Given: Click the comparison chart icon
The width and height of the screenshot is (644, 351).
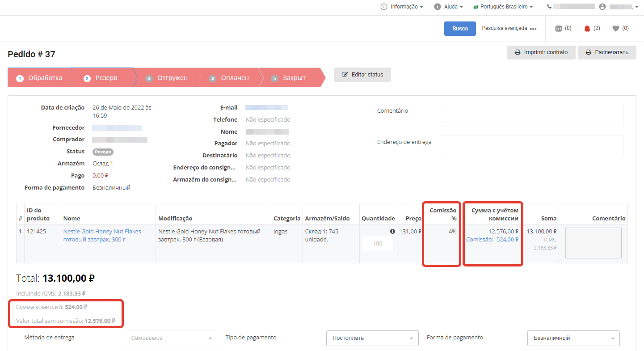Looking at the screenshot, I should [558, 29].
